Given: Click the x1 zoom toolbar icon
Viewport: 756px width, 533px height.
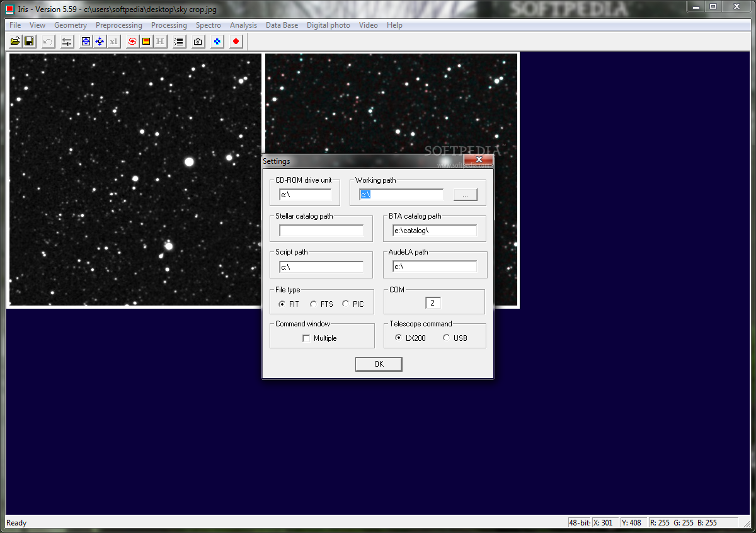Looking at the screenshot, I should coord(113,42).
